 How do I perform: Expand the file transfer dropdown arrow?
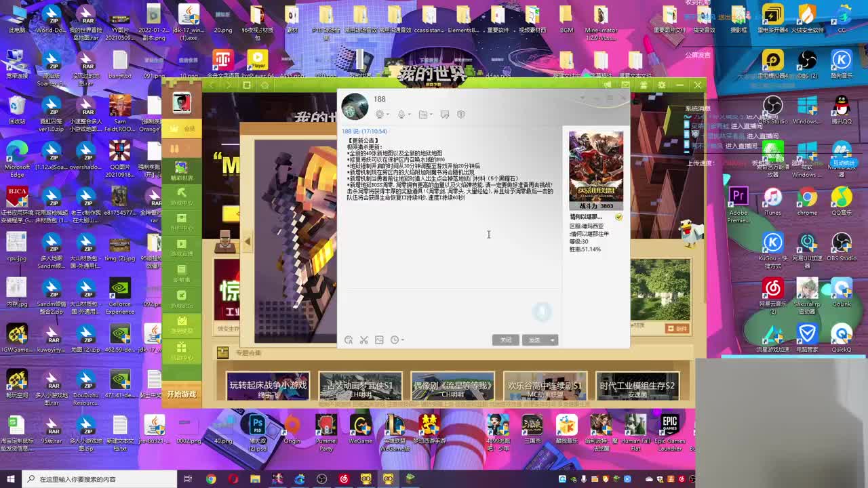(431, 114)
